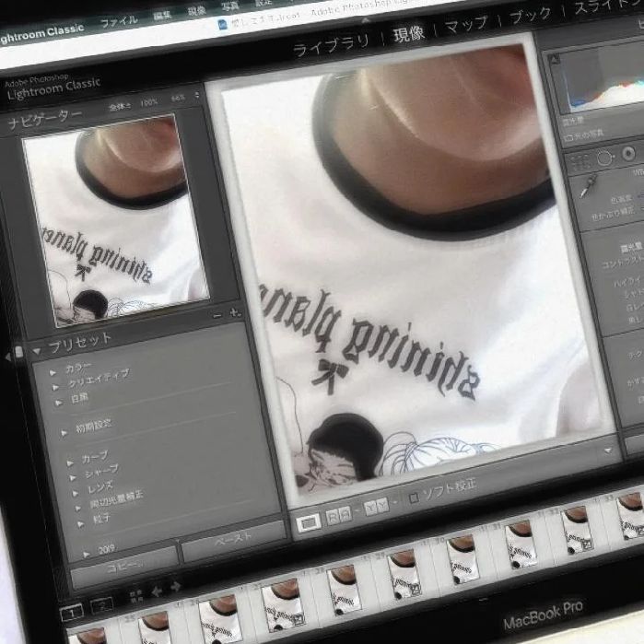Screen dimensions: 644x644
Task: Open navigator zoom level dropdown arrows
Action: [197, 95]
